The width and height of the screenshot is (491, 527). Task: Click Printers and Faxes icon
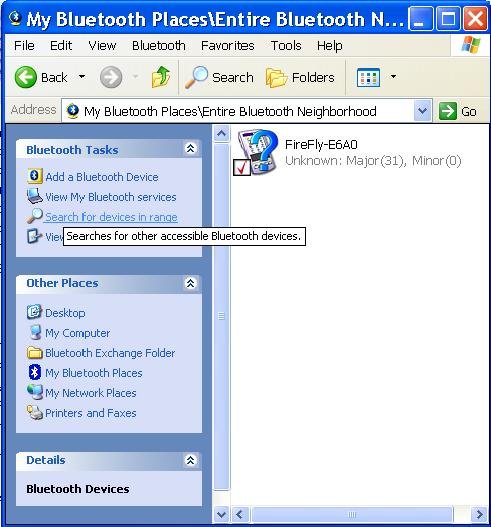35,412
